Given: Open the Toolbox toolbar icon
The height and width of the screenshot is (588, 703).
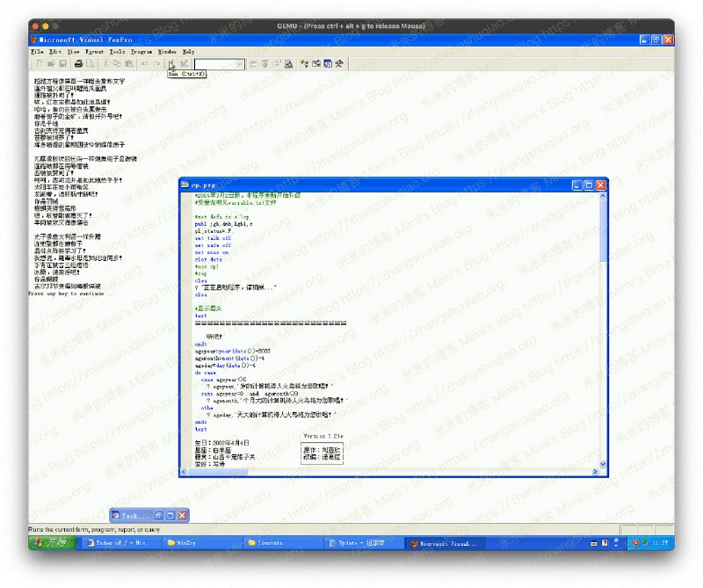Looking at the screenshot, I should tap(339, 63).
